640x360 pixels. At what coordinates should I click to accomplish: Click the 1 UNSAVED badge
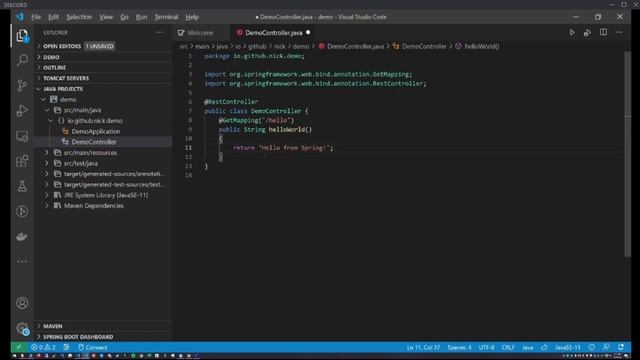pyautogui.click(x=100, y=46)
